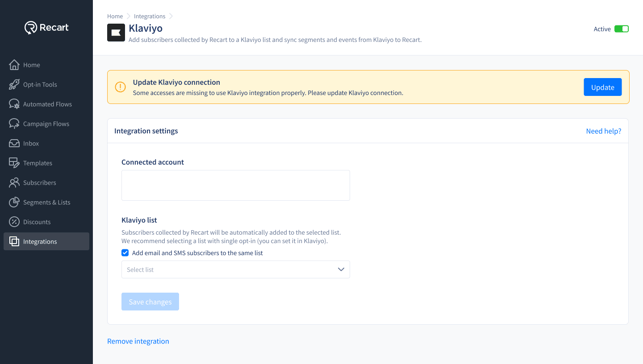
Task: Click the Update Klaviyo connection heading
Action: tap(176, 82)
